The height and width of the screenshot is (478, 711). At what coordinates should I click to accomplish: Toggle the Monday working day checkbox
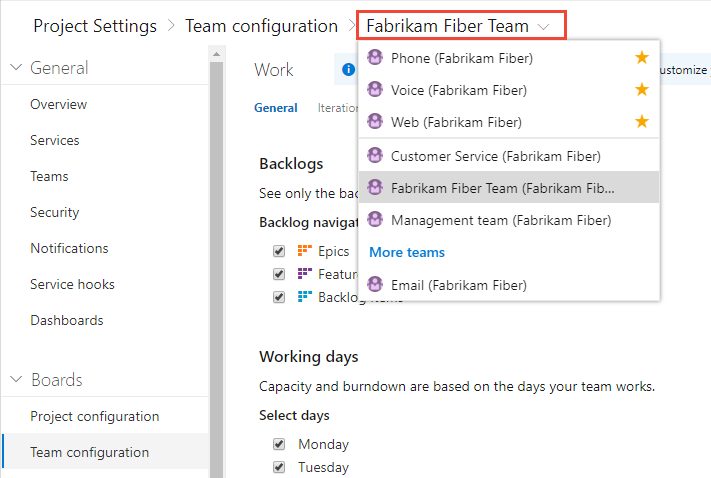tap(280, 444)
